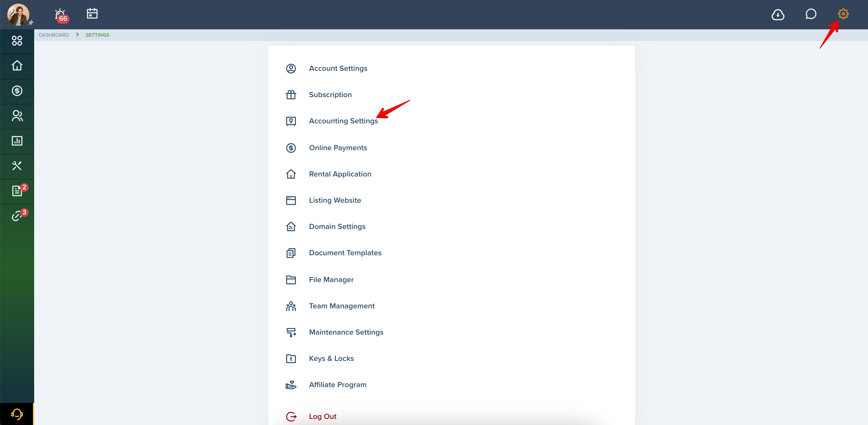Open Accounting Settings
The height and width of the screenshot is (425, 868).
tap(343, 121)
